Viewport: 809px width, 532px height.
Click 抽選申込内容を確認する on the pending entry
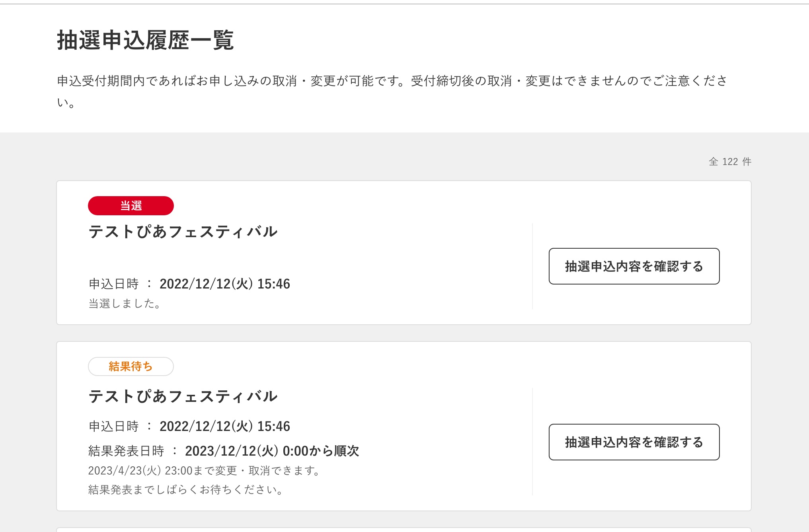(x=634, y=442)
